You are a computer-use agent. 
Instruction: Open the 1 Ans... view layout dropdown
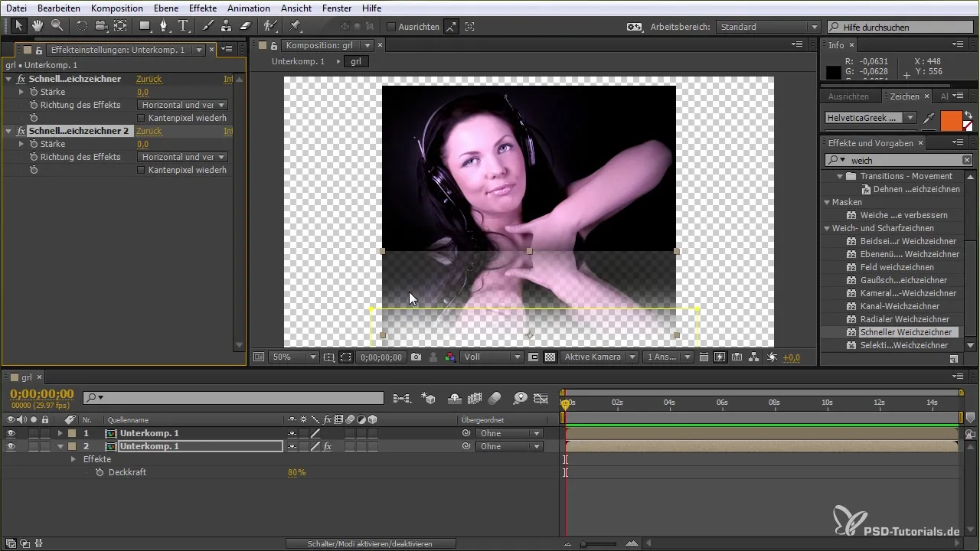pos(668,357)
